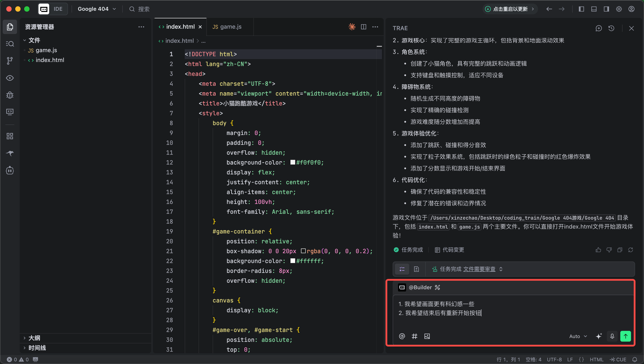Image resolution: width=644 pixels, height=364 pixels.
Task: Close the TRAE chat panel
Action: tap(631, 28)
